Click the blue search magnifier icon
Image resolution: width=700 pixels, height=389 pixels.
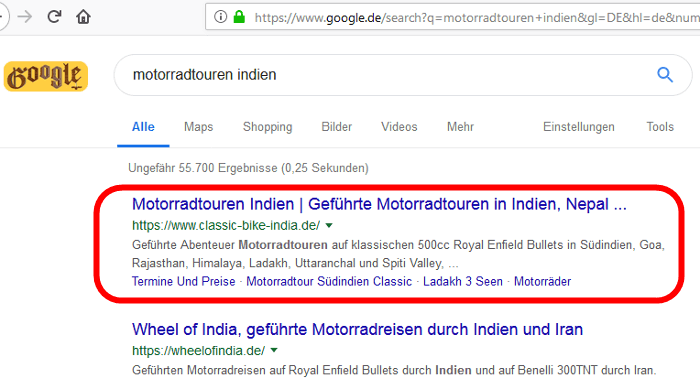click(x=665, y=75)
